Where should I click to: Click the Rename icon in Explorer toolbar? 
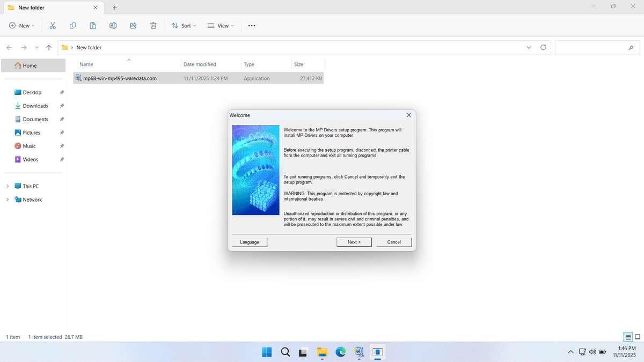(x=113, y=26)
